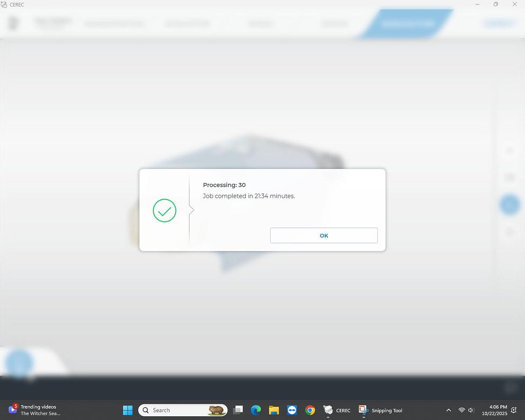
Task: Open the Windows Start menu
Action: tap(127, 410)
